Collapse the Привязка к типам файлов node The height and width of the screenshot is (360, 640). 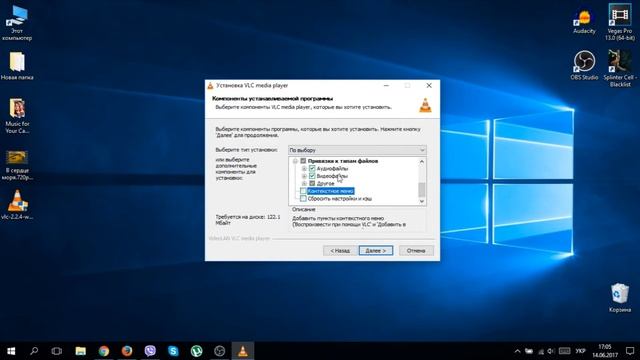coord(295,161)
